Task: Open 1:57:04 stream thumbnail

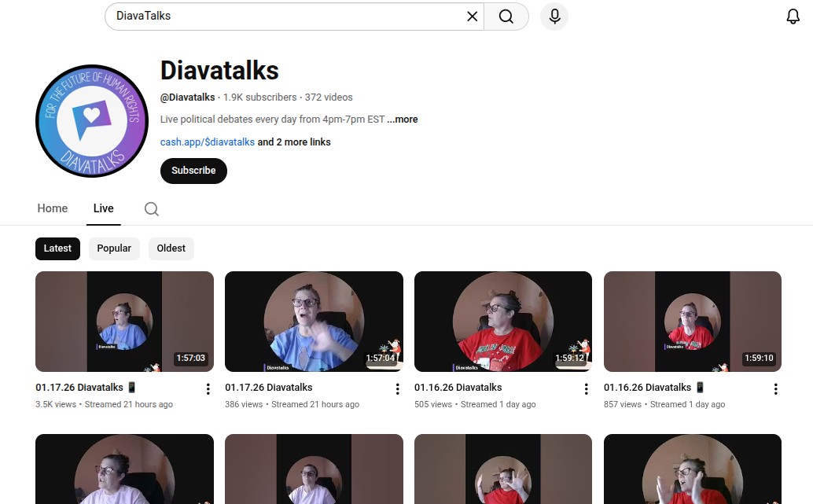Action: pos(314,322)
